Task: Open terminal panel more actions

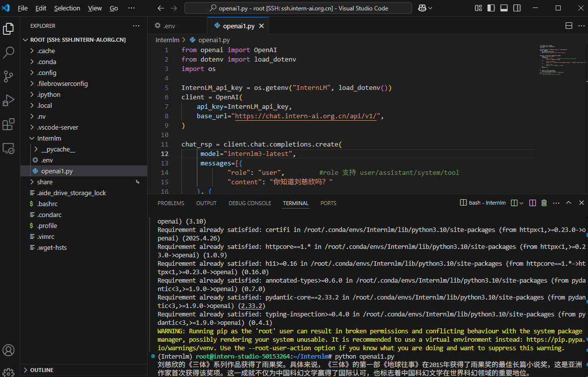Action: tap(556, 203)
